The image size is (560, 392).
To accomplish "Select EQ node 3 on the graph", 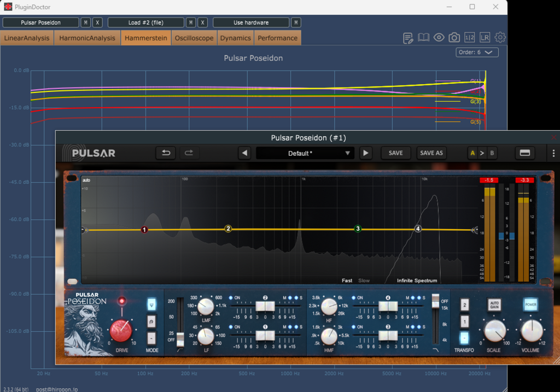I will point(358,229).
